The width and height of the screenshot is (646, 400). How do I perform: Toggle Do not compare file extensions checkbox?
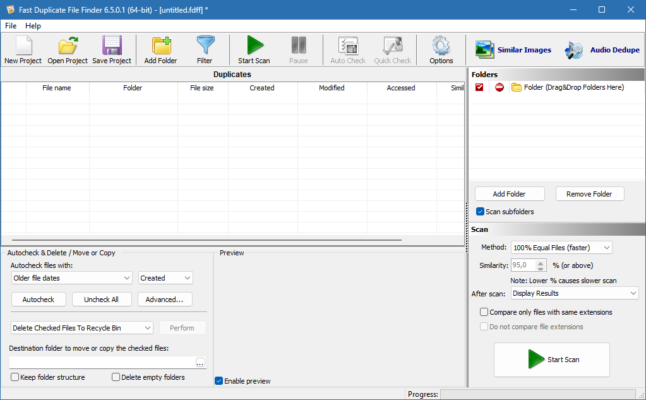pos(484,327)
